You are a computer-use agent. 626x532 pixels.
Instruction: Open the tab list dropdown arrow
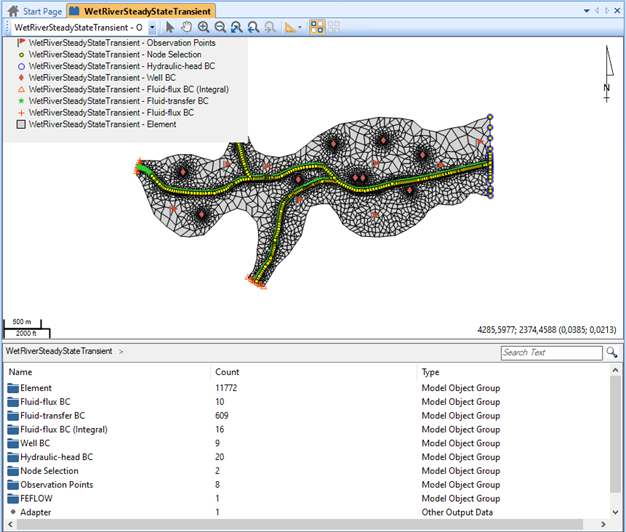(586, 11)
